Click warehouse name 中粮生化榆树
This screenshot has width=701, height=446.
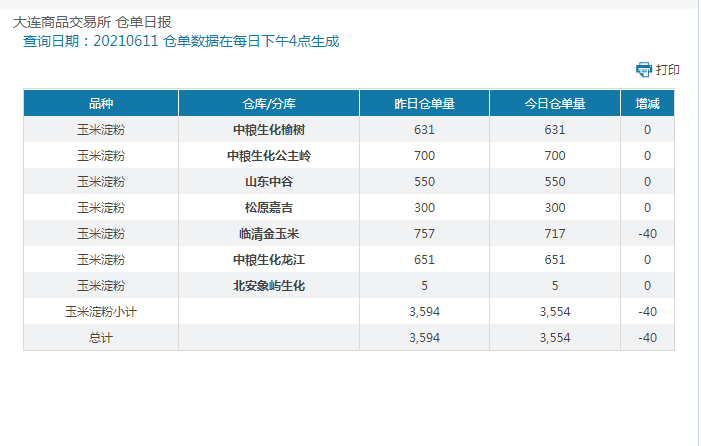click(269, 130)
